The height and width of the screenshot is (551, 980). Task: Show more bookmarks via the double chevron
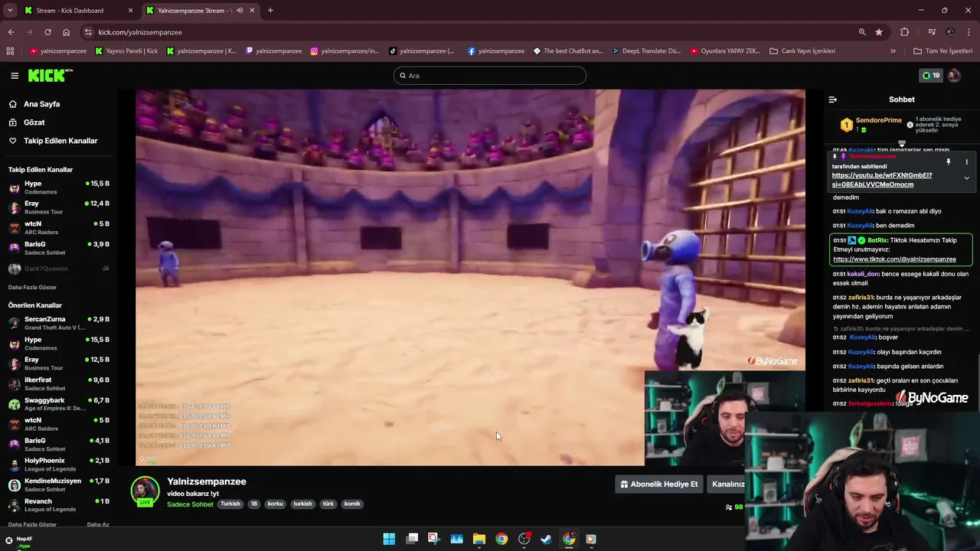[893, 51]
